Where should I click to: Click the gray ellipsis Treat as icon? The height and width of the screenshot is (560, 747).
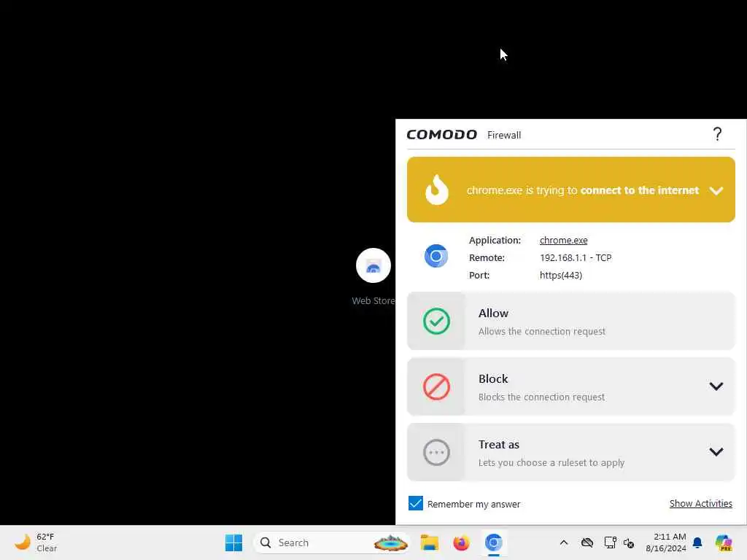click(x=436, y=452)
